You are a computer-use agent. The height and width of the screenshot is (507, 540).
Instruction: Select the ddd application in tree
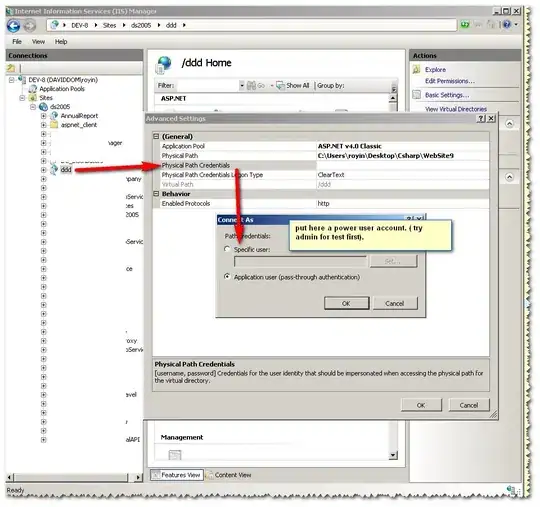point(66,169)
